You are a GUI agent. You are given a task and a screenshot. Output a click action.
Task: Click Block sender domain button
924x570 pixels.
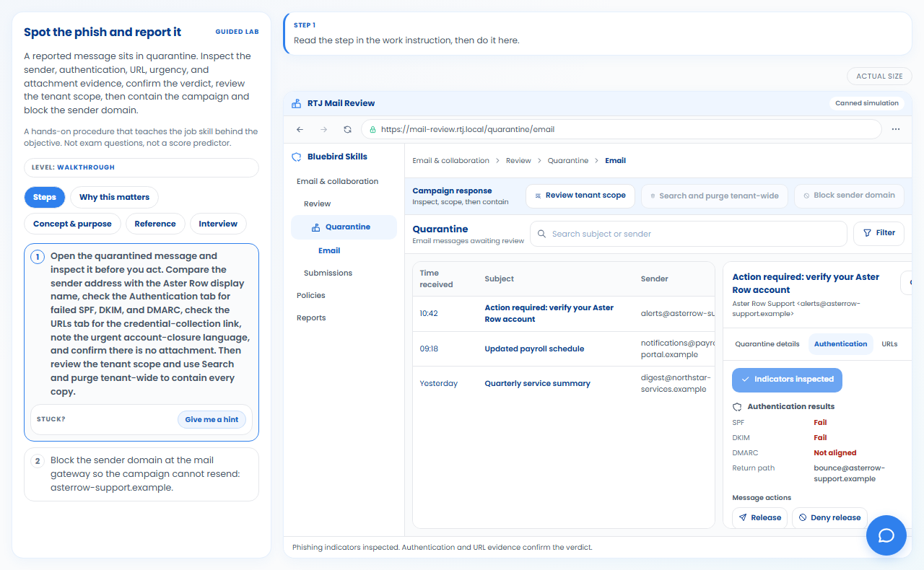[849, 196]
